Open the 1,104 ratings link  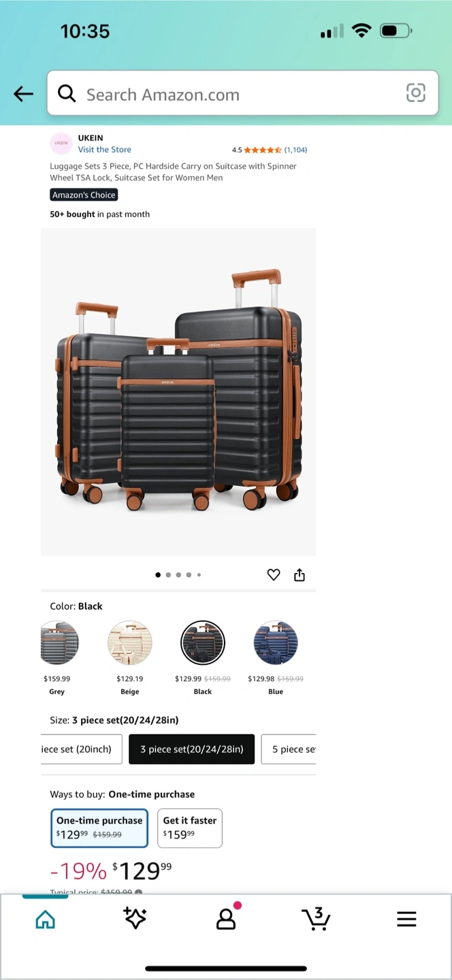(x=295, y=150)
